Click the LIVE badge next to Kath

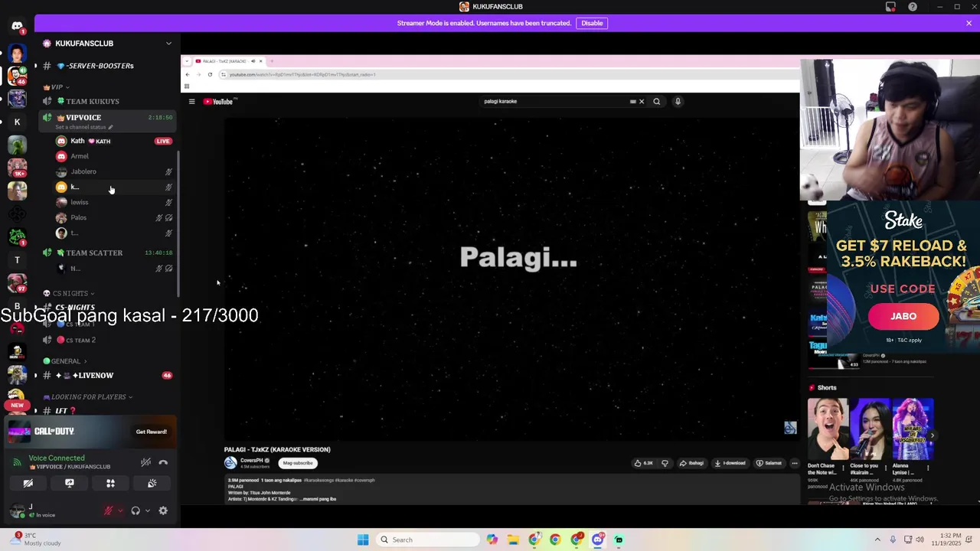click(162, 141)
